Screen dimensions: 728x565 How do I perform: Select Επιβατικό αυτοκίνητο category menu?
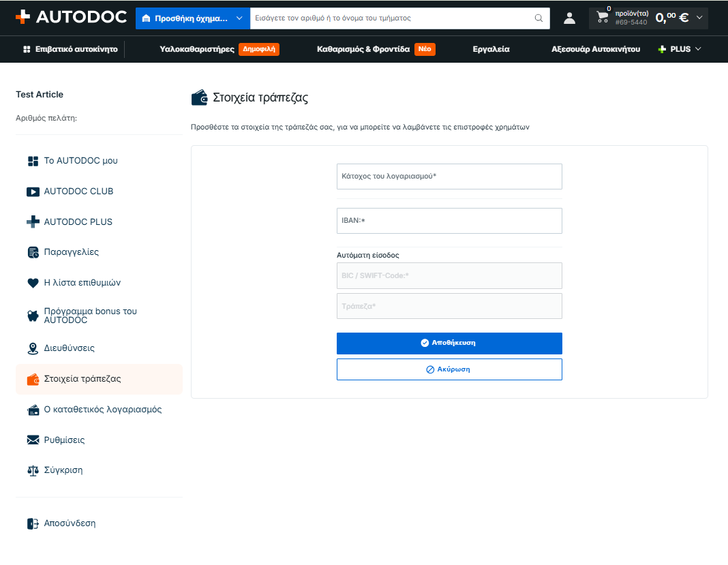click(x=71, y=49)
